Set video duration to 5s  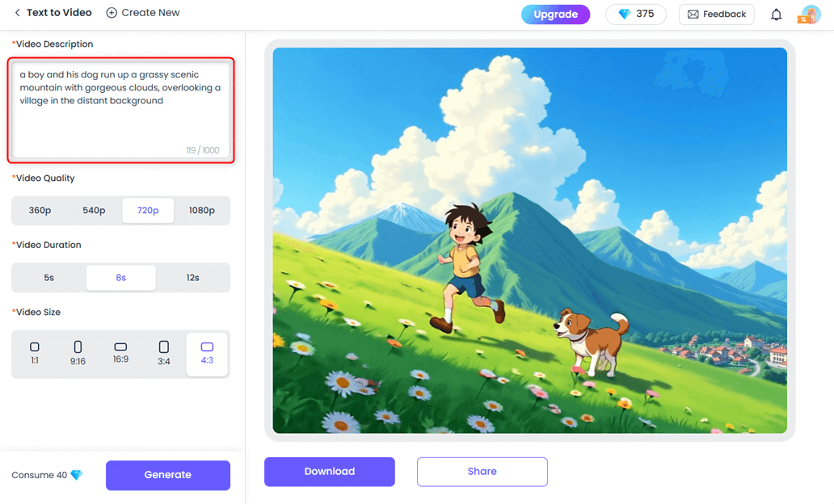[49, 278]
